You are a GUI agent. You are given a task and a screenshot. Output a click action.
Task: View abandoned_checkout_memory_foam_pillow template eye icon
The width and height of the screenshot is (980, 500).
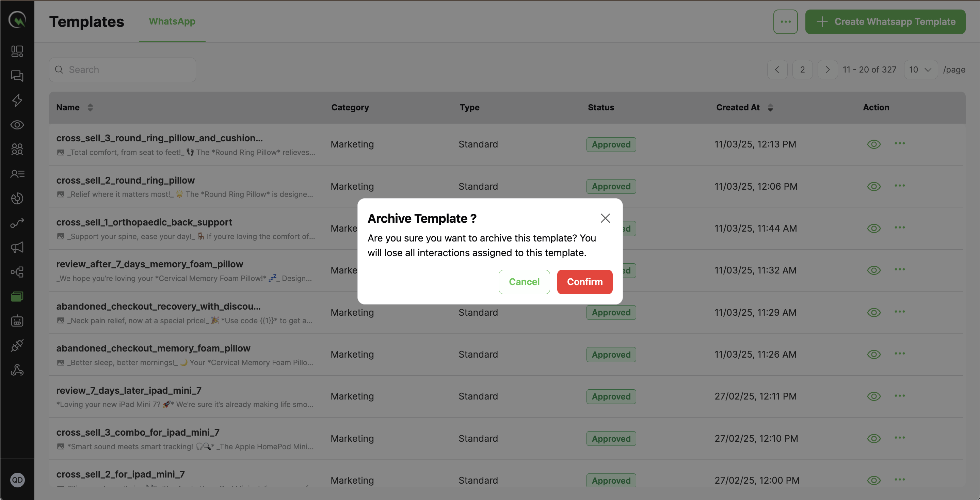pos(874,354)
